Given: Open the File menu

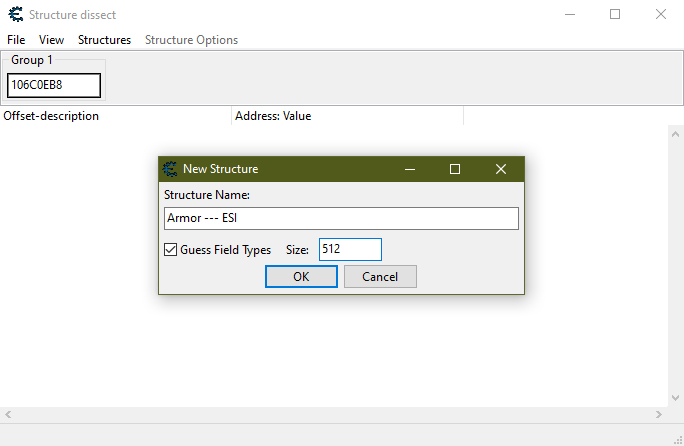Looking at the screenshot, I should point(16,40).
